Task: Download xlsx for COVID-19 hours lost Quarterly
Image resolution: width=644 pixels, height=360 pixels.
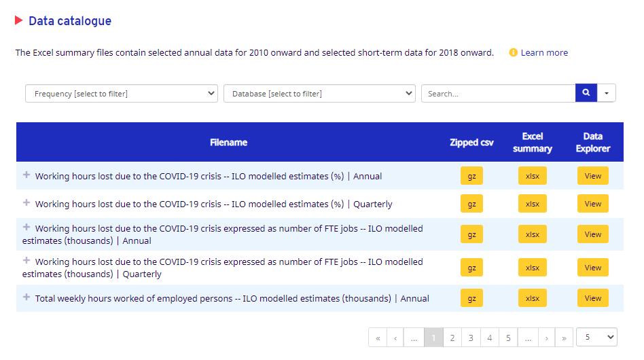Action: (533, 204)
